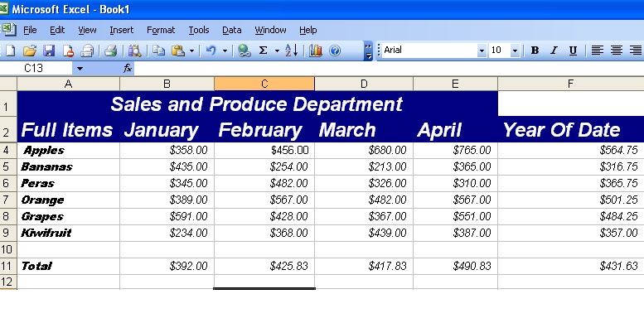Select column B header
This screenshot has height=318, width=644.
tap(167, 84)
